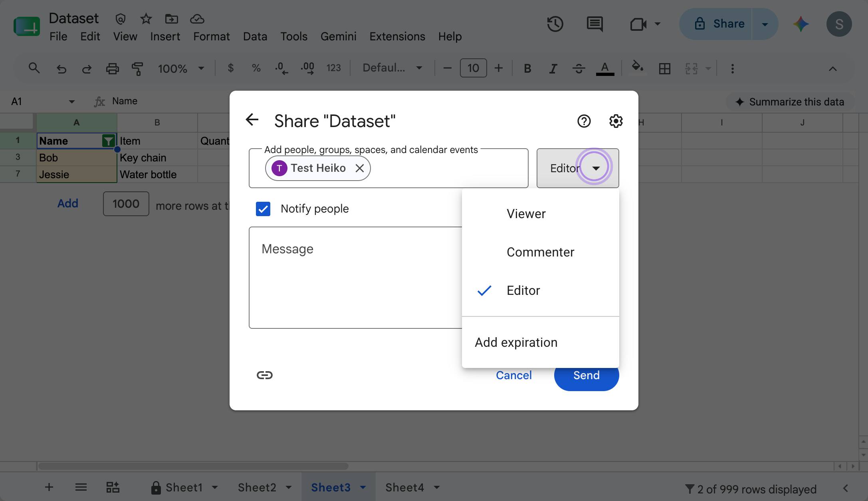Cancel the share dialog
The image size is (868, 501).
click(513, 375)
